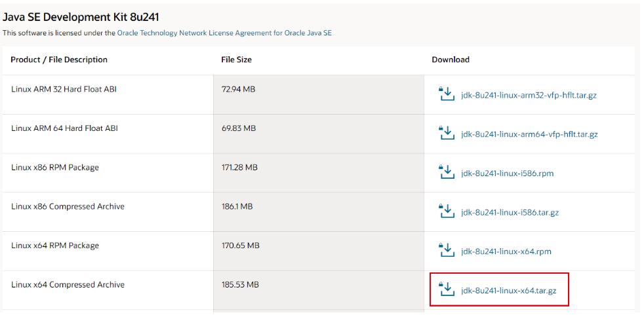The height and width of the screenshot is (315, 644).
Task: Click download icon beside jdk-8u241-linux-x64.rpm
Action: (x=447, y=250)
